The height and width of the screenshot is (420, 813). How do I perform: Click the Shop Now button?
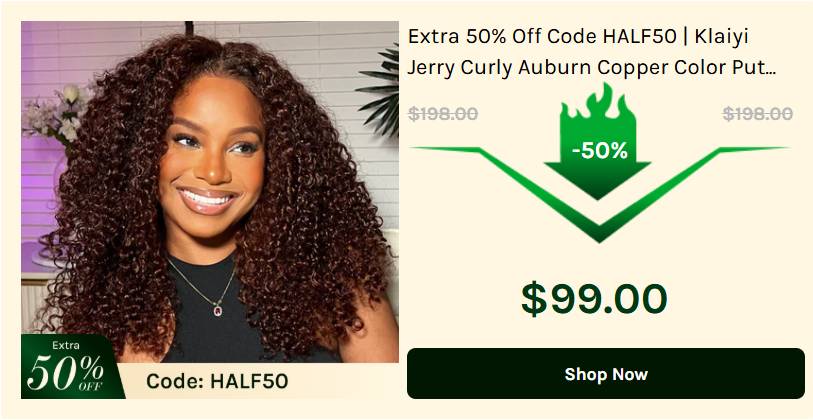pos(606,373)
